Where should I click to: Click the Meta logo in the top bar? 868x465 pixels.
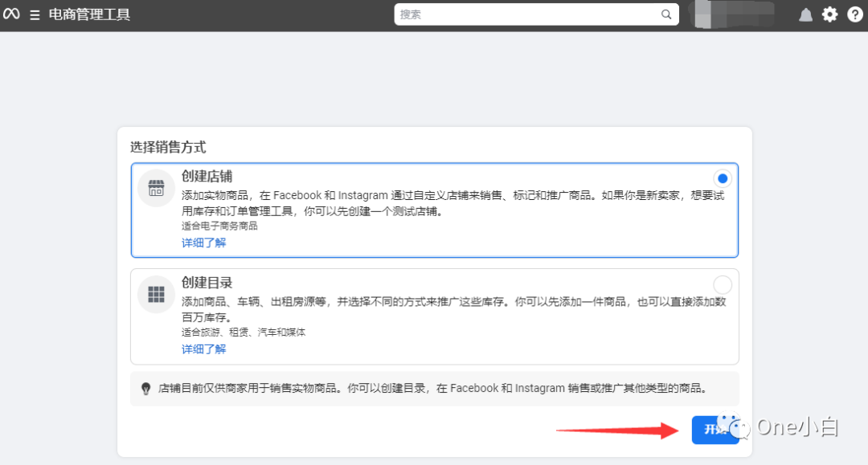coord(11,14)
